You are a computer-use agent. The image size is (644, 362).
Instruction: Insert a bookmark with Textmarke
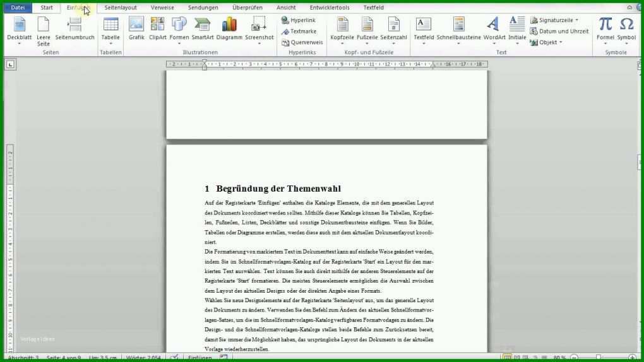[x=299, y=31]
